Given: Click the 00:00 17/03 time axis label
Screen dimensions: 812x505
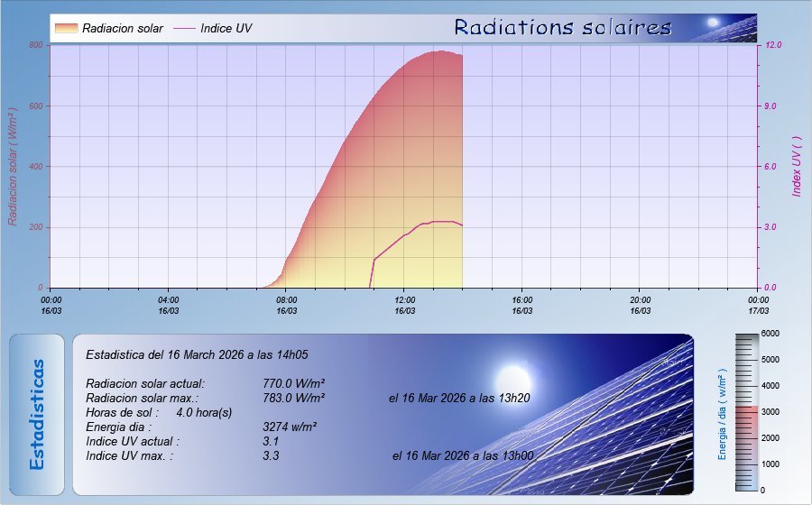Looking at the screenshot, I should point(758,305).
